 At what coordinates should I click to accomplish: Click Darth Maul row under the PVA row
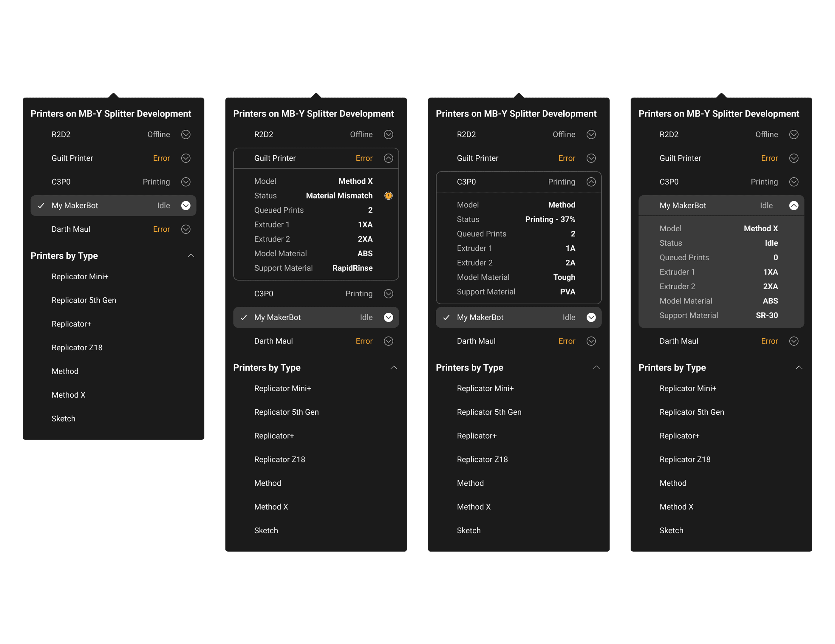pyautogui.click(x=476, y=341)
